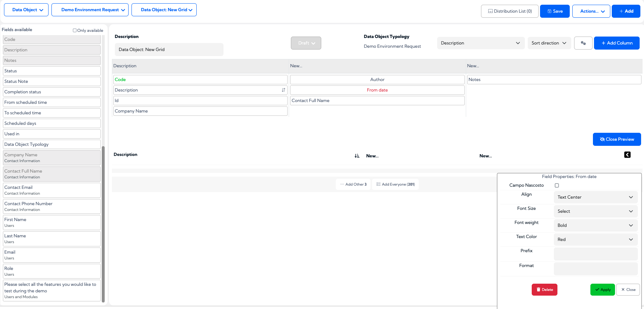This screenshot has height=309, width=644.
Task: Open the gears settings icon button
Action: [583, 43]
